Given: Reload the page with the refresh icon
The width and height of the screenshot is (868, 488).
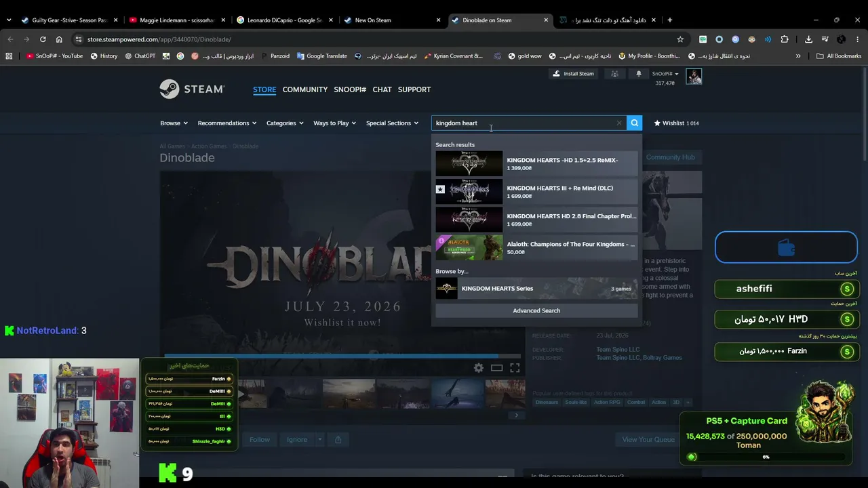Looking at the screenshot, I should click(43, 39).
